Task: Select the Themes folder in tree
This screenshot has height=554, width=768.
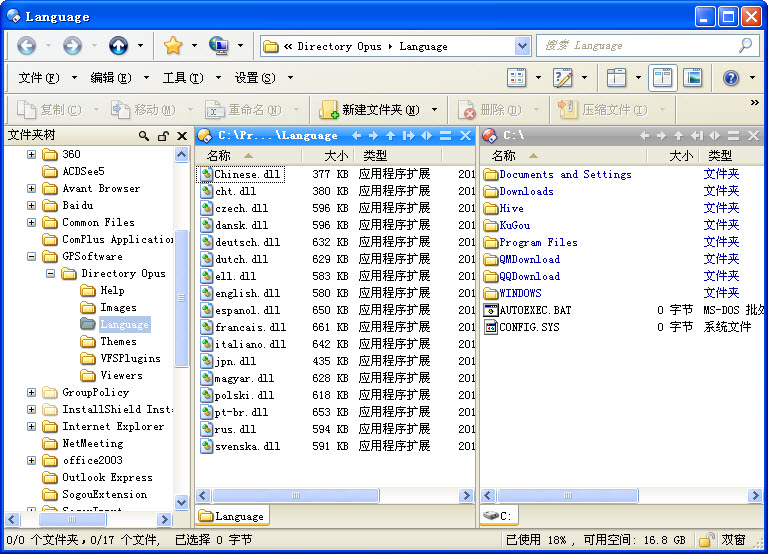Action: point(118,341)
